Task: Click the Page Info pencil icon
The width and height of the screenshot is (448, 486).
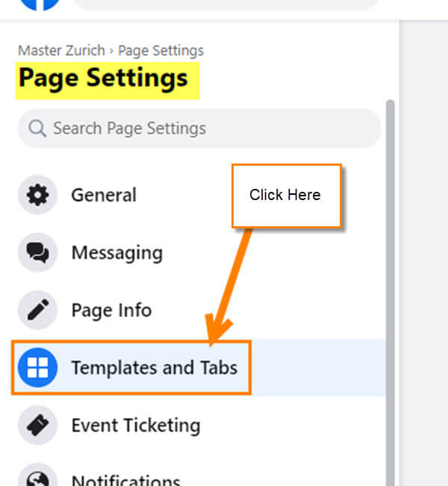Action: [37, 310]
